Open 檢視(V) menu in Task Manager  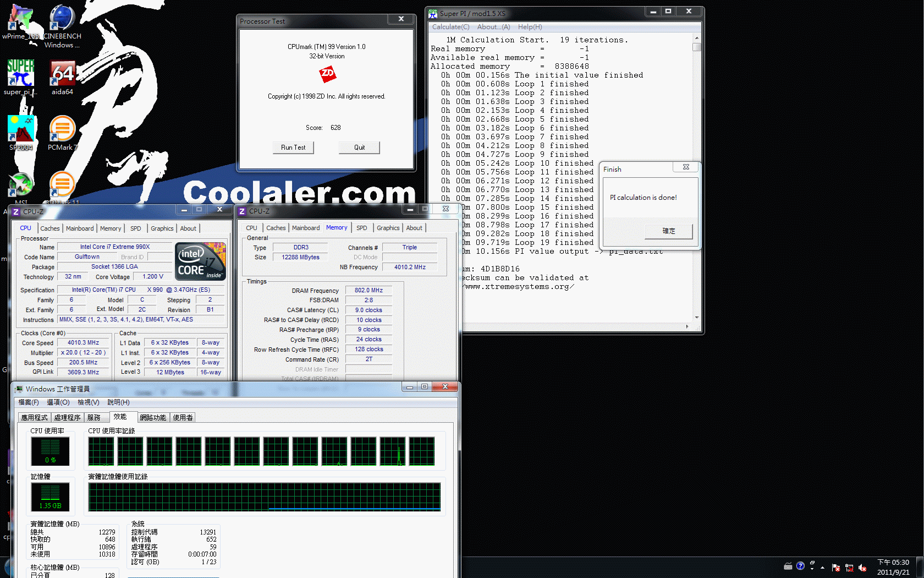point(88,402)
